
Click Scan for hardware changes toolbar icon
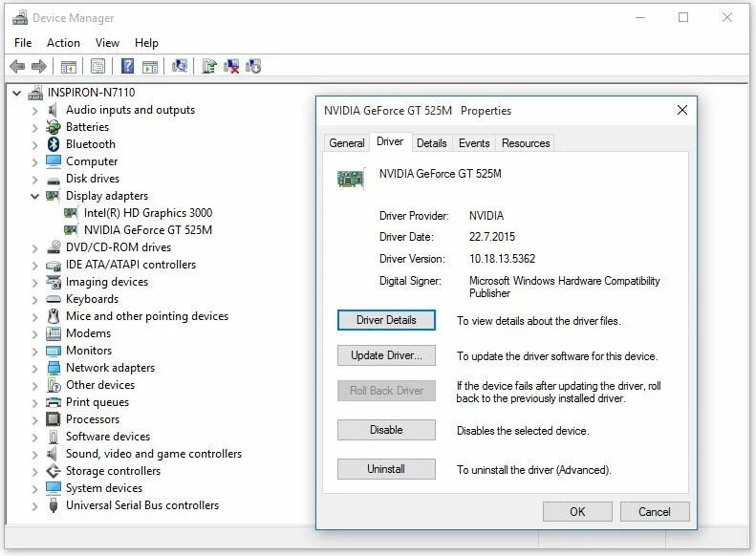(180, 66)
